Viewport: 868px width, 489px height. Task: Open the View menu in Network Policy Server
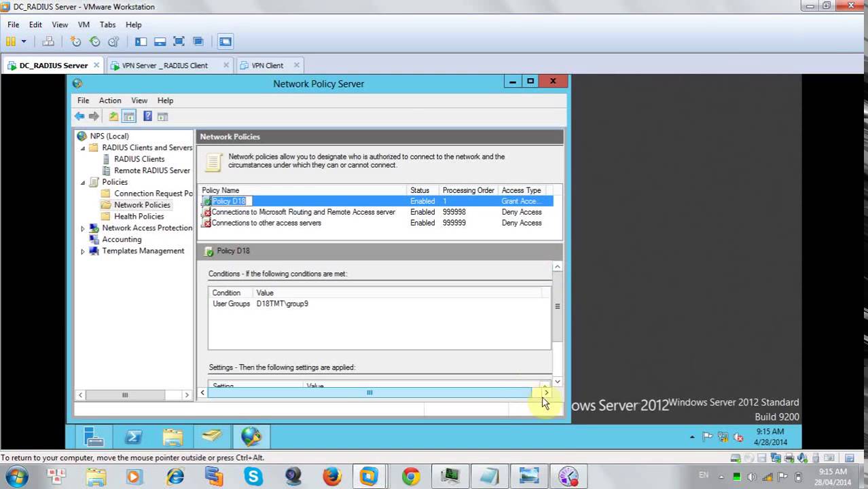[139, 101]
